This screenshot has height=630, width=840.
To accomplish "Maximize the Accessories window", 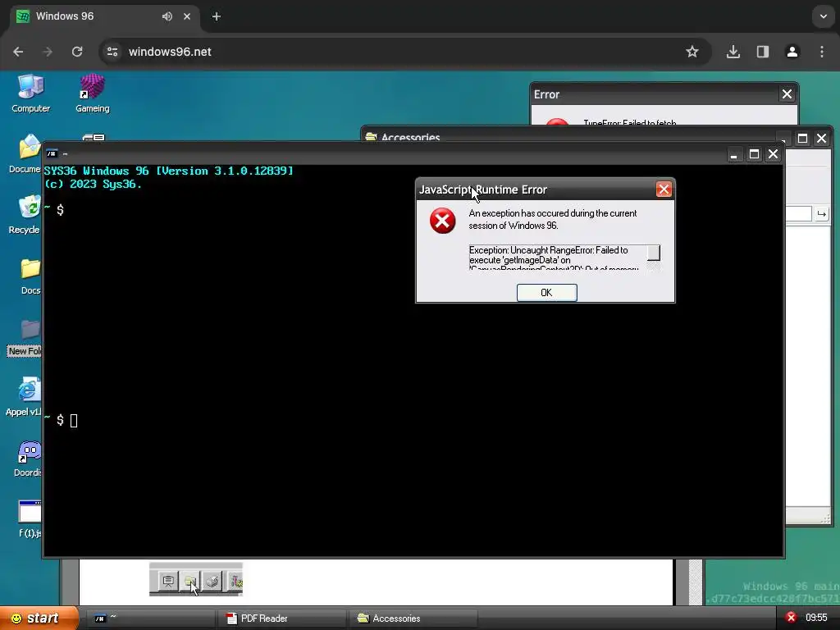I will (x=802, y=138).
